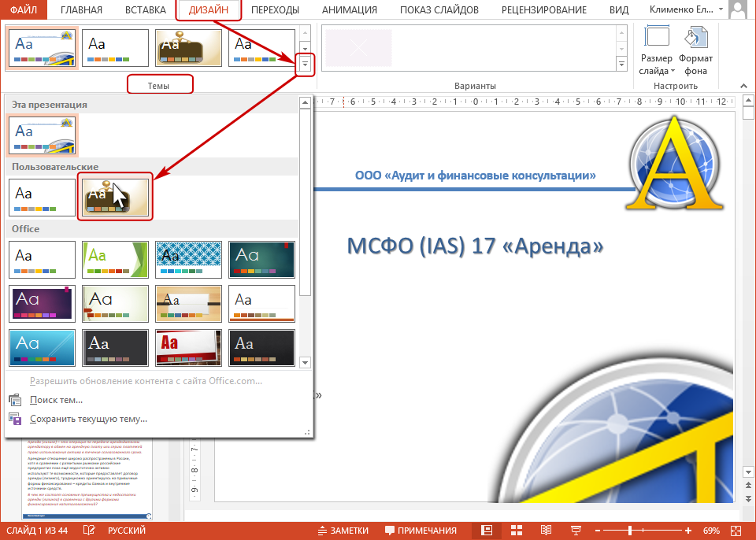Open the АНИМАЦИЯ tab
The image size is (756, 540).
tap(350, 9)
